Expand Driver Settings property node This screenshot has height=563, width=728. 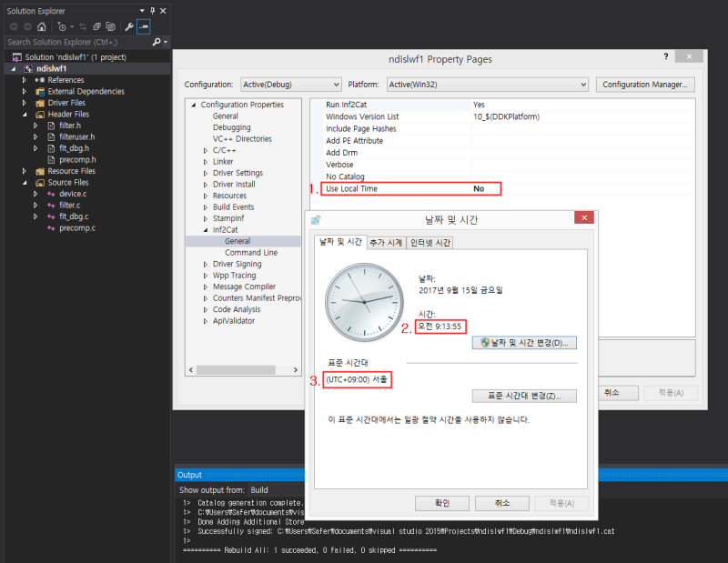pos(206,173)
